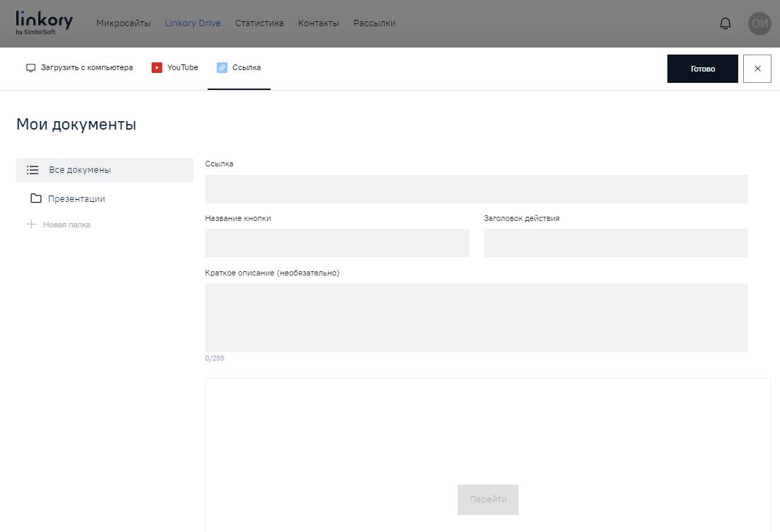Viewport: 780px width, 532px height.
Task: Close the dialog with X button
Action: pos(757,69)
